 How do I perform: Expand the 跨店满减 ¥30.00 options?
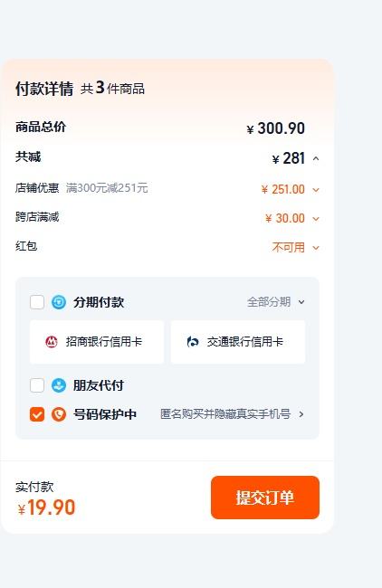(x=316, y=219)
